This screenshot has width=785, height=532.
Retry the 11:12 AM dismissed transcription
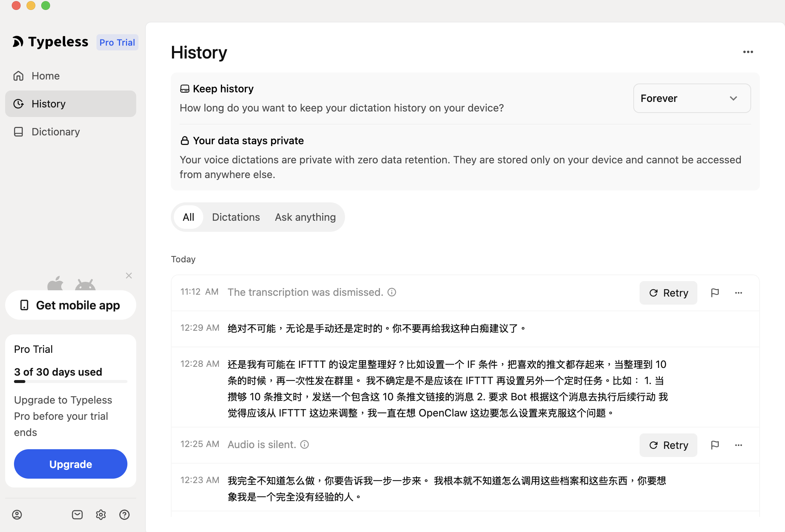tap(668, 293)
